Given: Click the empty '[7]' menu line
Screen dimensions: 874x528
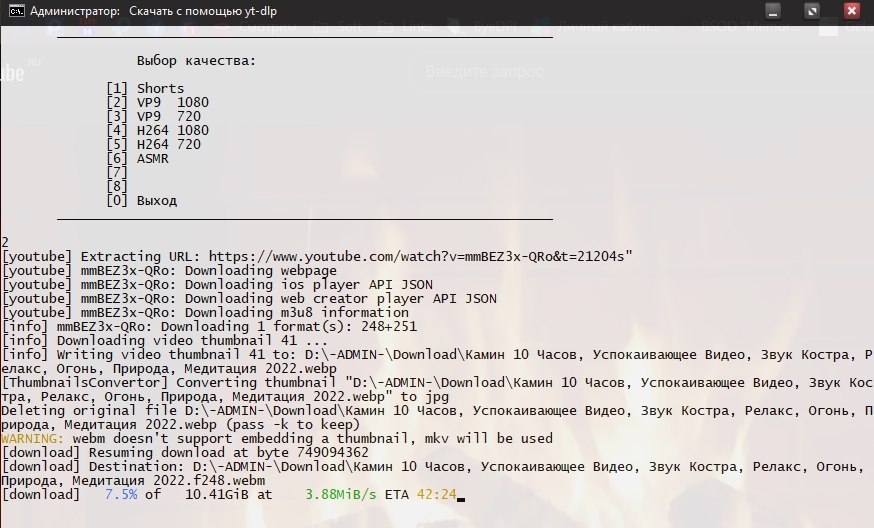Looking at the screenshot, I should (x=117, y=172).
